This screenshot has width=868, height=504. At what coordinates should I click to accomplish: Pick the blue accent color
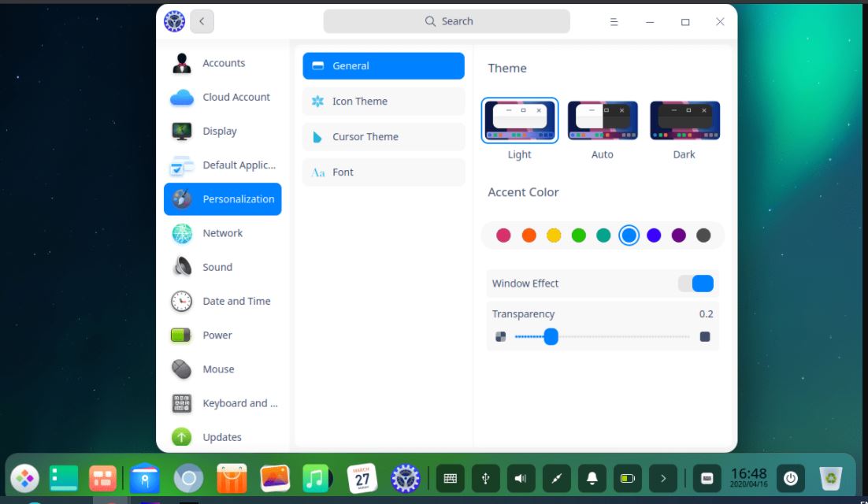point(629,235)
